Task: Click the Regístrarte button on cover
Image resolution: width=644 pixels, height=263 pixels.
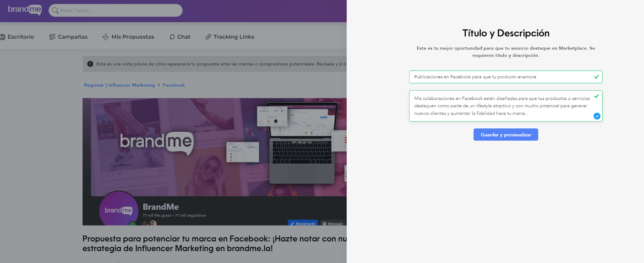Action: pos(303,224)
